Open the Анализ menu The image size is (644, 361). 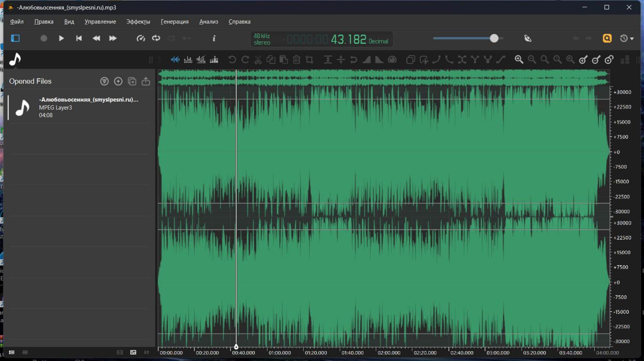[208, 22]
